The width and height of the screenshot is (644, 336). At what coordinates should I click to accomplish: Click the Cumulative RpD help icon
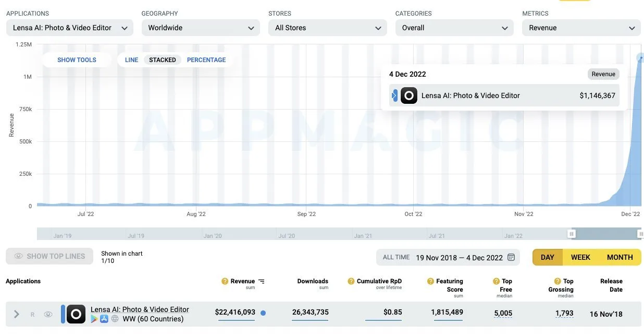tap(351, 281)
